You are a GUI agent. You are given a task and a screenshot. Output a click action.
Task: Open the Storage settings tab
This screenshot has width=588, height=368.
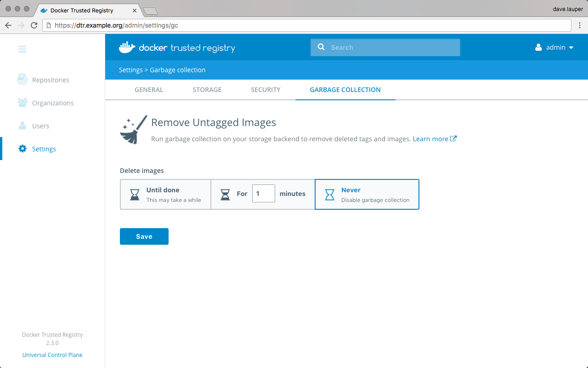click(207, 90)
